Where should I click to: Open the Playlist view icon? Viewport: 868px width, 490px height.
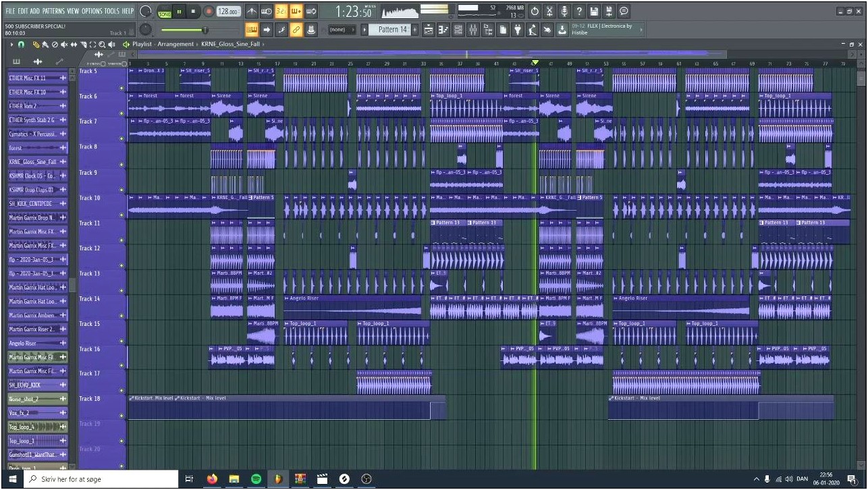point(428,30)
